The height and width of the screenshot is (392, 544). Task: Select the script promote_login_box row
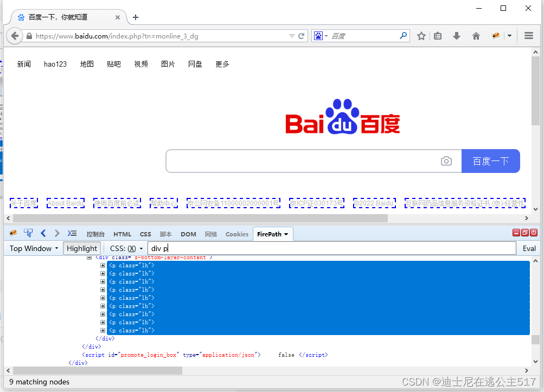pos(204,355)
